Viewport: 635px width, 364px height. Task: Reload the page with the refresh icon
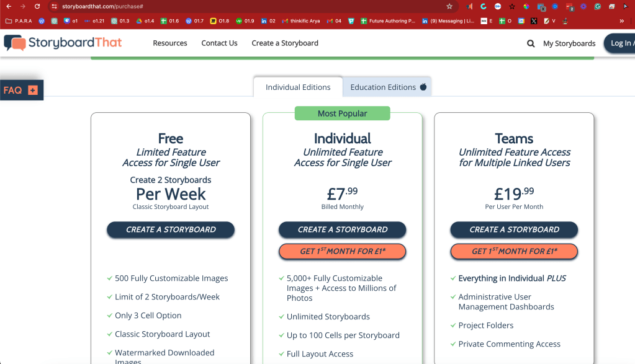tap(37, 6)
